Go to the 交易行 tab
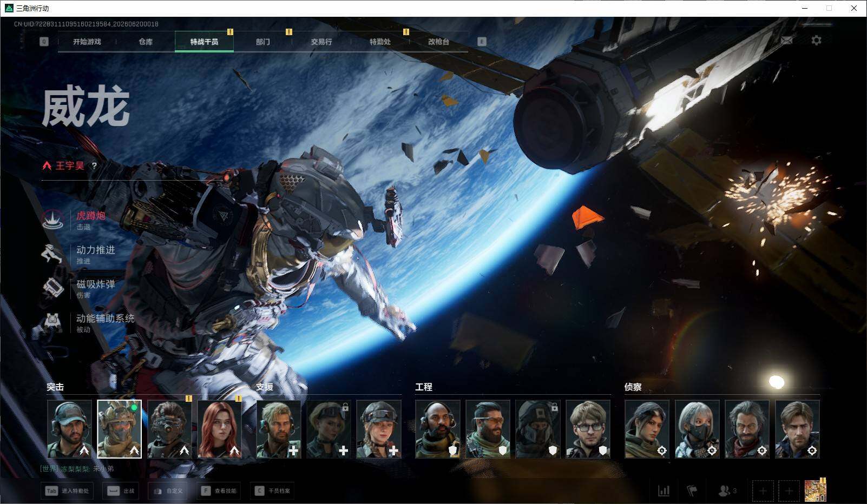The height and width of the screenshot is (504, 867). pos(321,42)
